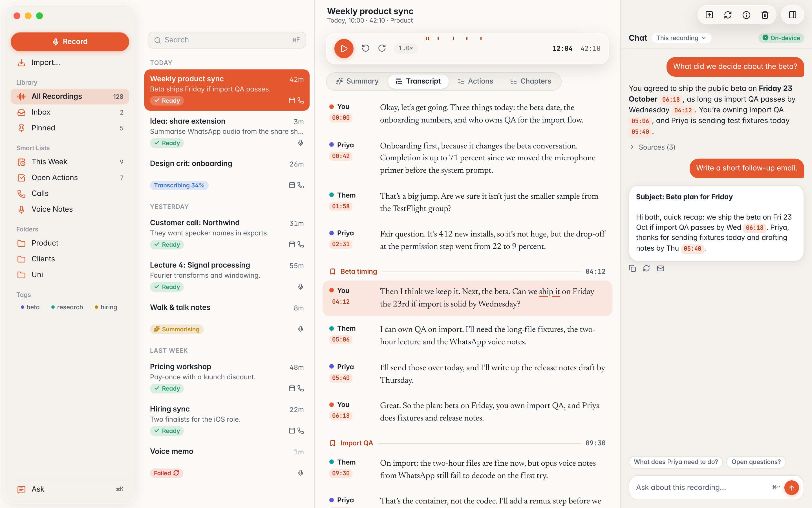The height and width of the screenshot is (508, 812).
Task: Click Import... in the sidebar
Action: tap(70, 62)
